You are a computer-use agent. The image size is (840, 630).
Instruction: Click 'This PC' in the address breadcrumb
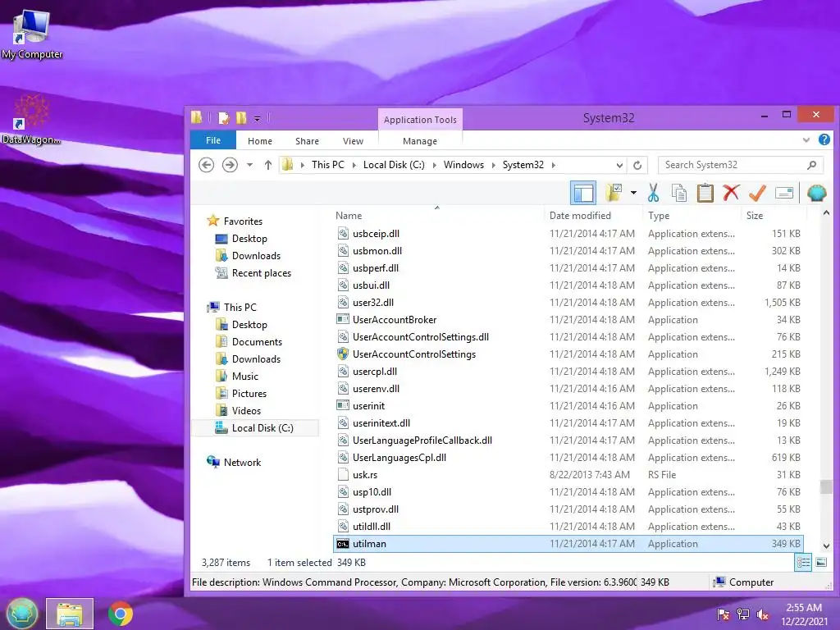tap(328, 165)
